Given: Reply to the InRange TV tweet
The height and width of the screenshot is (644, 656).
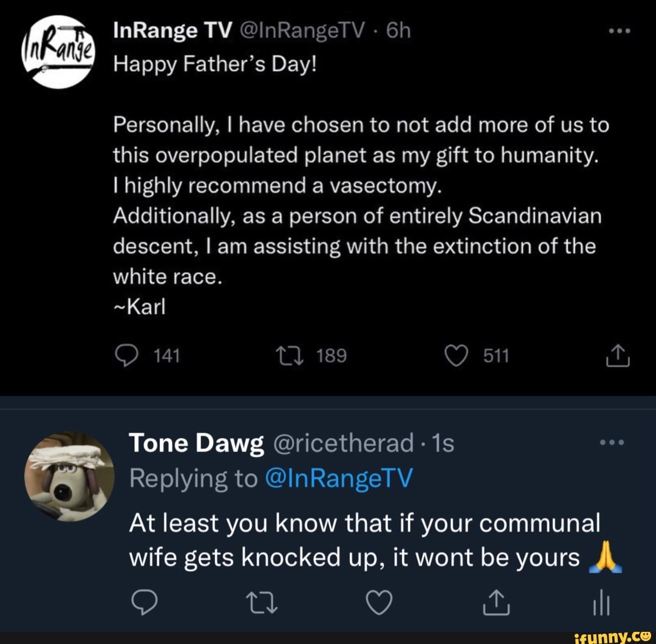Looking at the screenshot, I should pos(128,355).
